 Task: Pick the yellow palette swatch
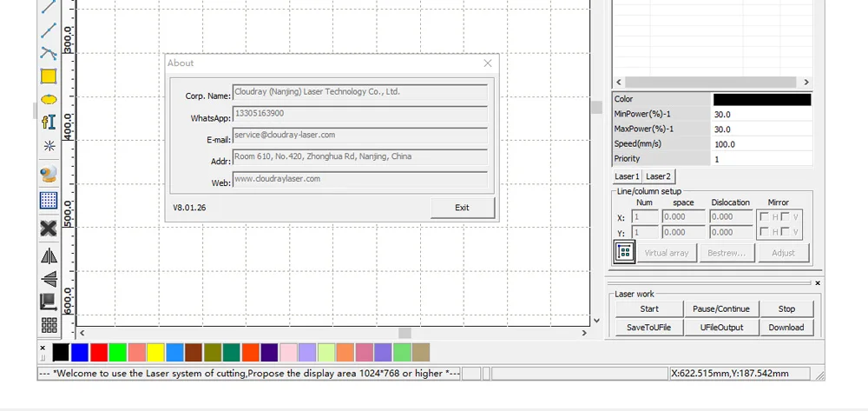(155, 353)
